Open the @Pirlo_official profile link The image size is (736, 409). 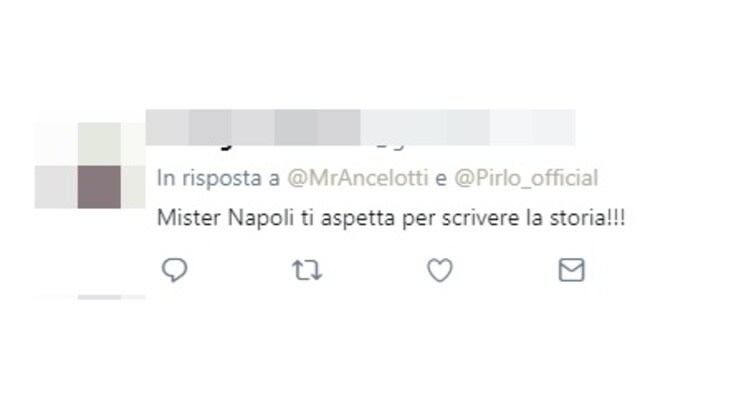click(x=526, y=178)
